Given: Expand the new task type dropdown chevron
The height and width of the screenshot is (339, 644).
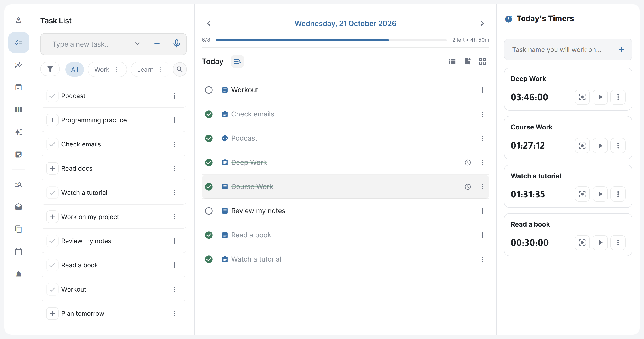Looking at the screenshot, I should coord(137,44).
